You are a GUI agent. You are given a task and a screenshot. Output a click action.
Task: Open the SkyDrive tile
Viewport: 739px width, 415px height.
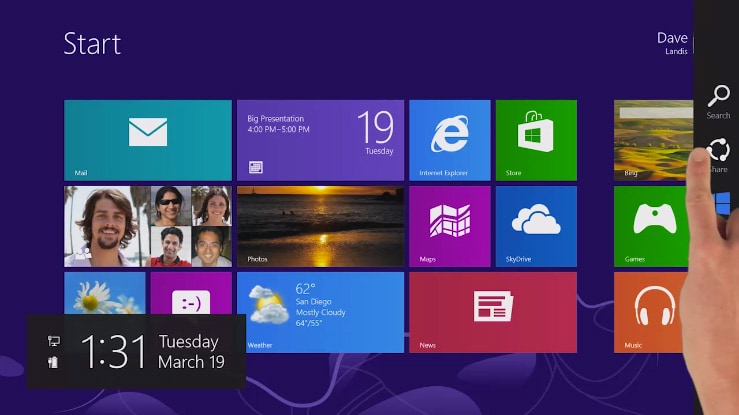tap(536, 227)
